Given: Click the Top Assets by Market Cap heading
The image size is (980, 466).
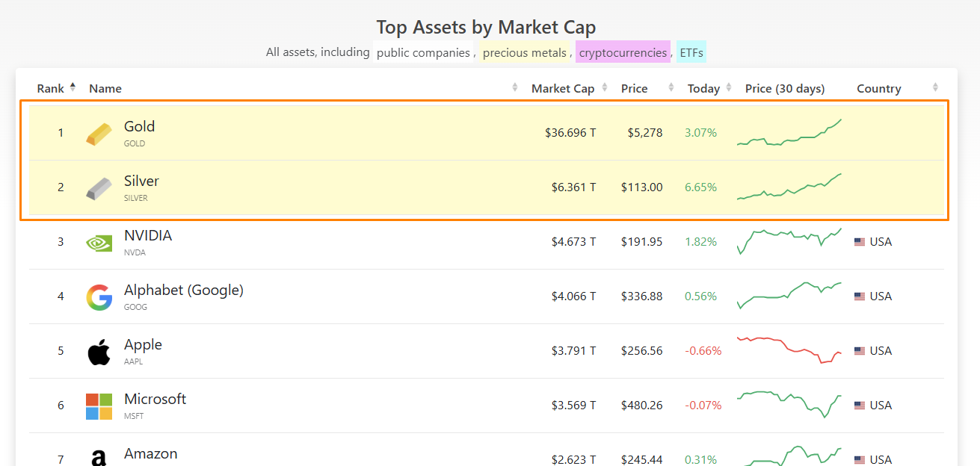Looking at the screenshot, I should 486,28.
